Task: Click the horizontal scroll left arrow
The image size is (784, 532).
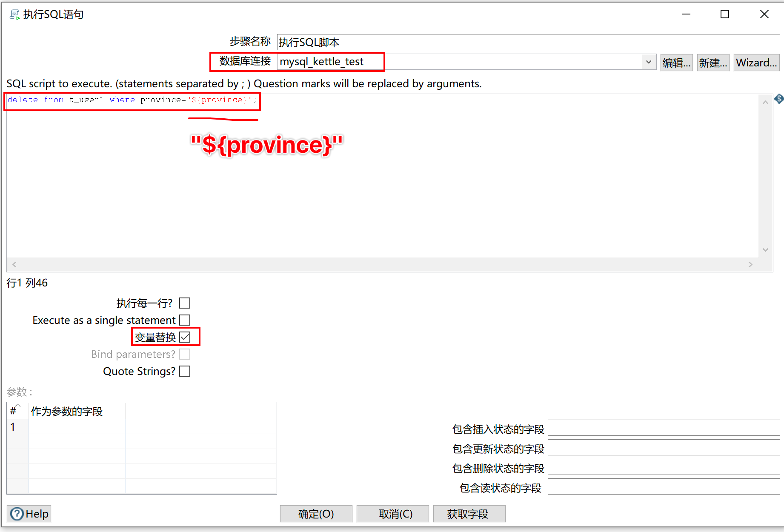Action: click(14, 264)
